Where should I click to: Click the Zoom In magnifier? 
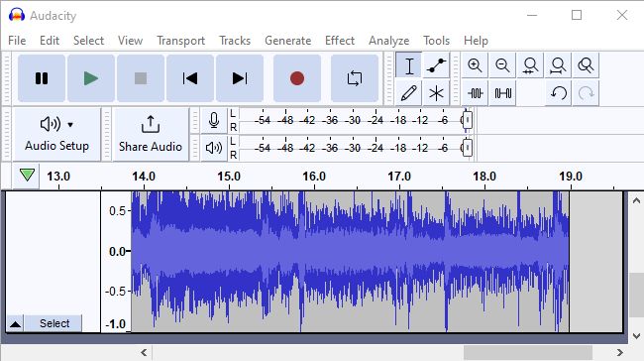coord(475,65)
